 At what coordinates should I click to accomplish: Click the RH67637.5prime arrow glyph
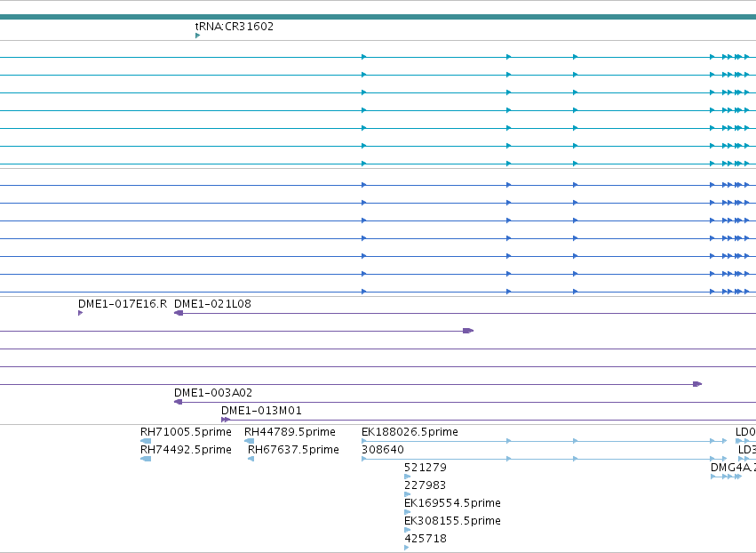(251, 459)
